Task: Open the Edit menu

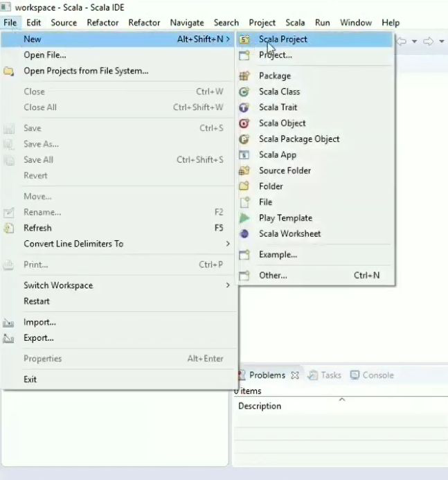Action: (x=33, y=23)
